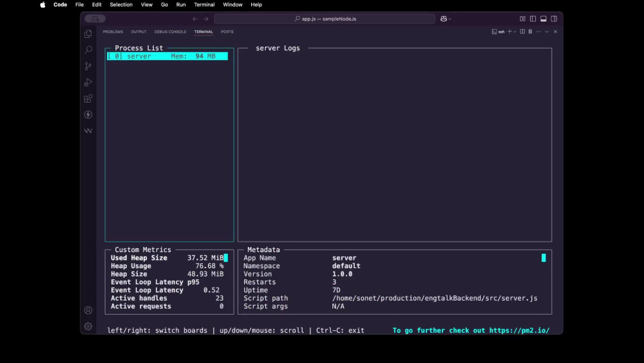Open the Copilot chat icon
Screen dimensions: 644x363
(x=444, y=19)
